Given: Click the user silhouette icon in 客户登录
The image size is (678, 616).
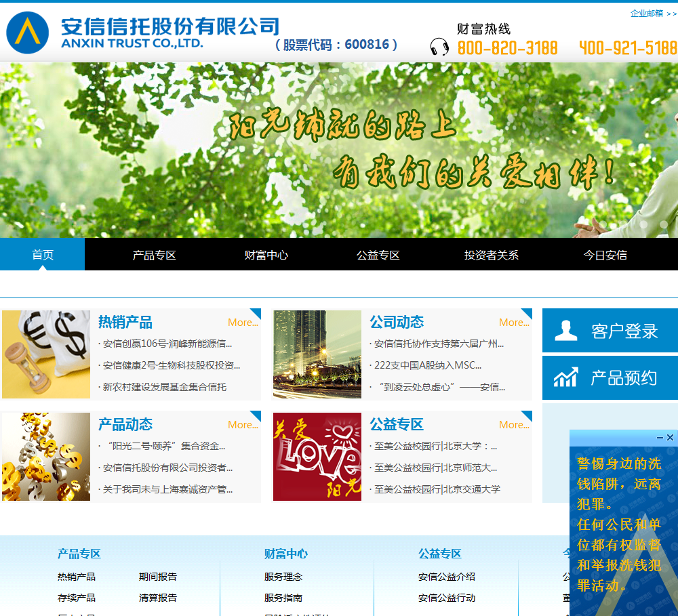Looking at the screenshot, I should click(565, 331).
